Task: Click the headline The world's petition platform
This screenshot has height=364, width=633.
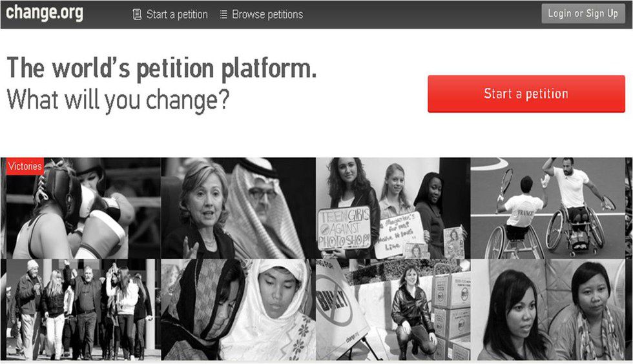Action: [x=161, y=68]
